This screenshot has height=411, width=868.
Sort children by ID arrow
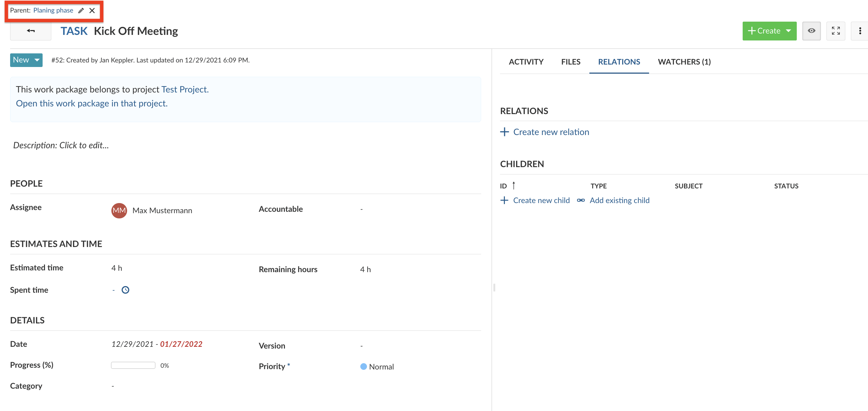click(514, 186)
